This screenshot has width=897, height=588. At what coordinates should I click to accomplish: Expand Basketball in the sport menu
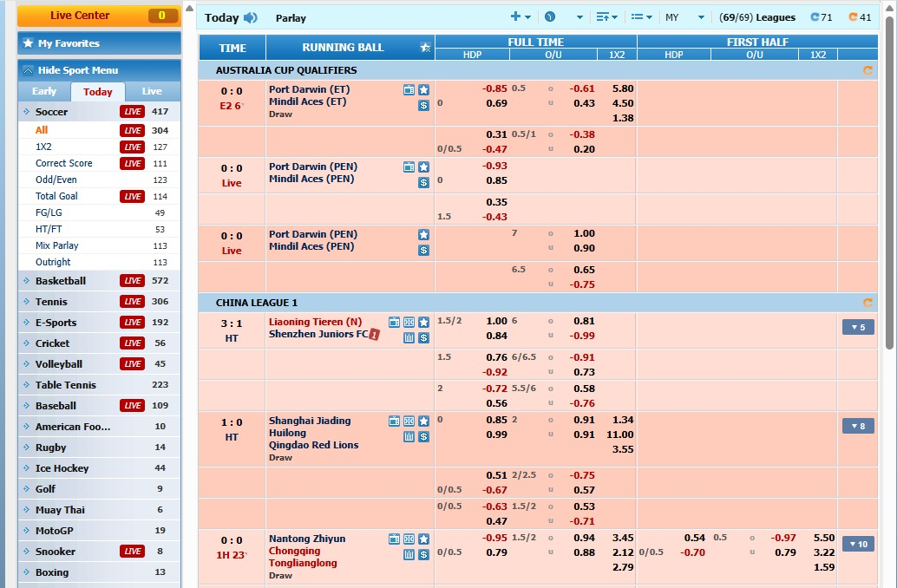[100, 281]
